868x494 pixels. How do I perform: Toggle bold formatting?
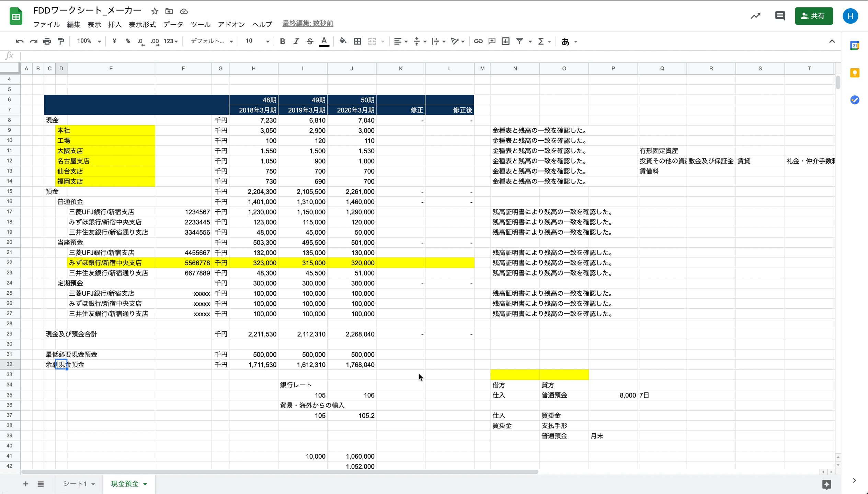point(282,41)
